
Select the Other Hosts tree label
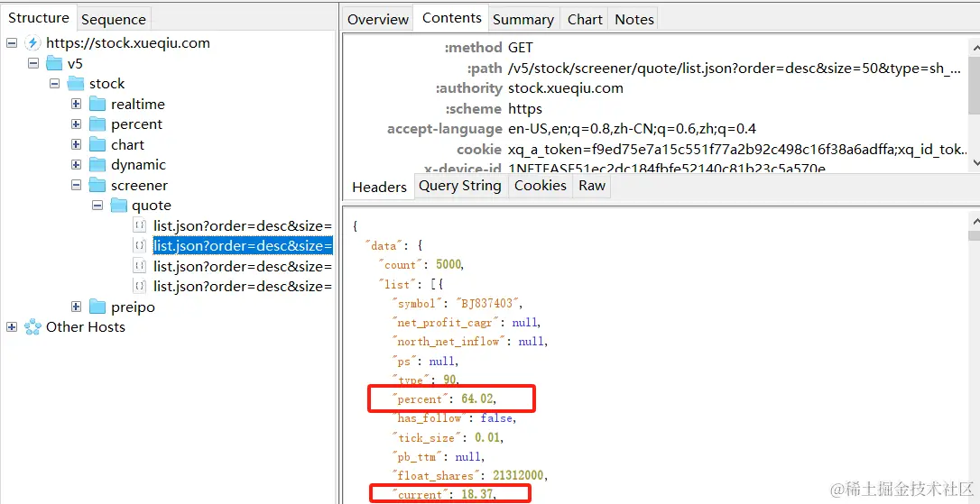point(86,327)
